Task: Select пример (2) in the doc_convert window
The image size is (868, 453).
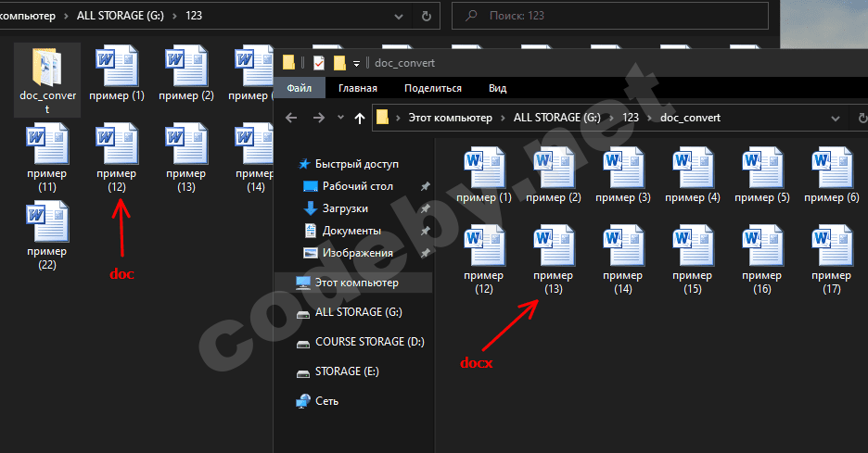Action: [x=554, y=175]
